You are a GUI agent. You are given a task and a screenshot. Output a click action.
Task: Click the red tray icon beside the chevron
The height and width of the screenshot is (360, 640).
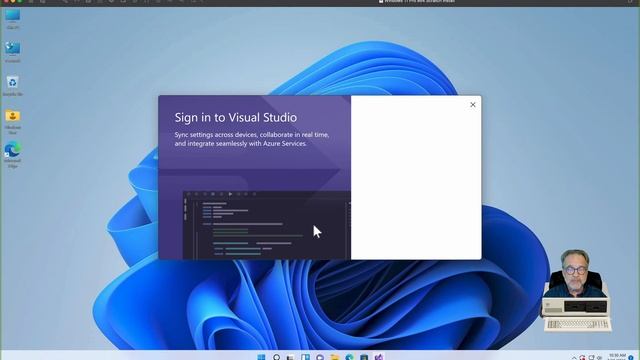[x=582, y=358]
